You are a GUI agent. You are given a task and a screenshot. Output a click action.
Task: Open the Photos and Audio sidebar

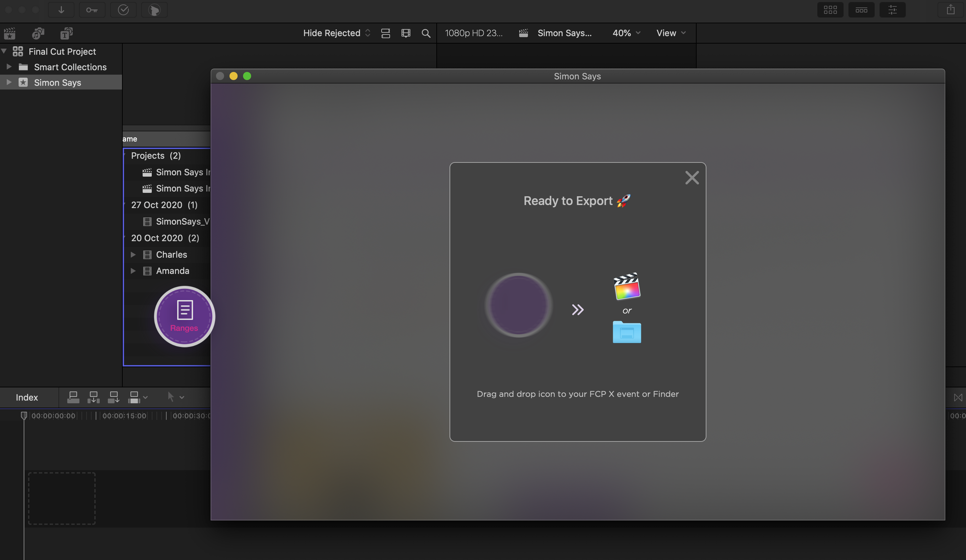38,34
